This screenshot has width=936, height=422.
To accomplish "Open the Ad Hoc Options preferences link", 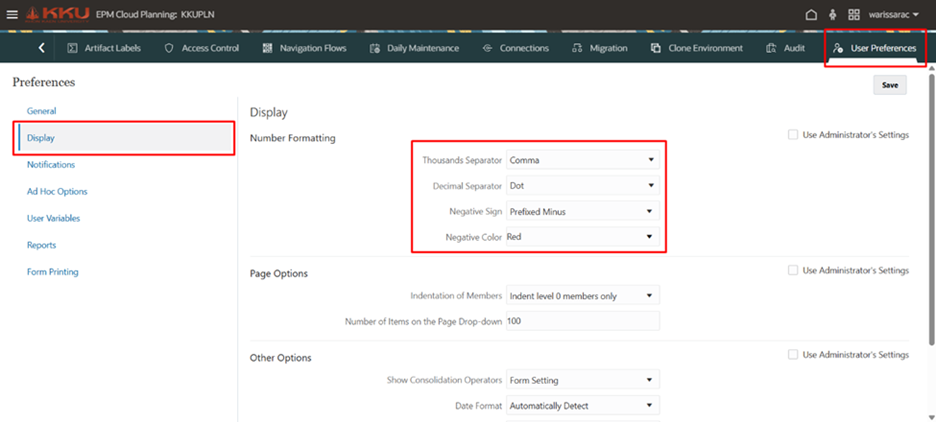I will (x=57, y=192).
